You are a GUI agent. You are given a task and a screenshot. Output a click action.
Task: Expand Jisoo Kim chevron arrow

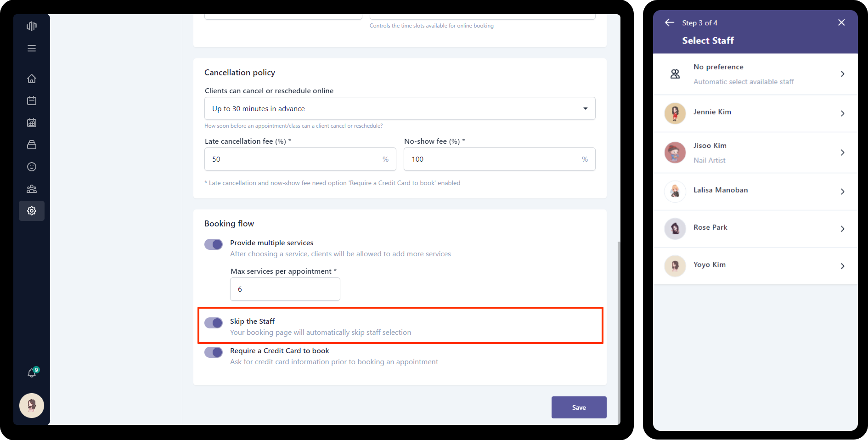point(842,152)
